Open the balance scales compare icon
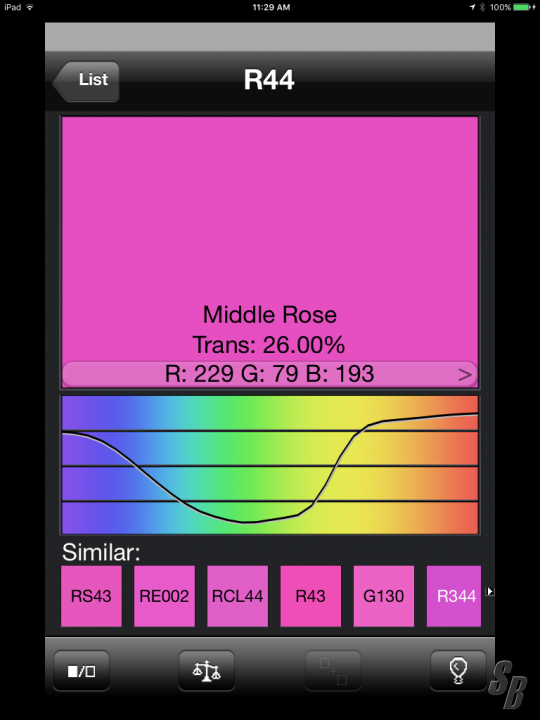The width and height of the screenshot is (540, 720). pos(207,670)
